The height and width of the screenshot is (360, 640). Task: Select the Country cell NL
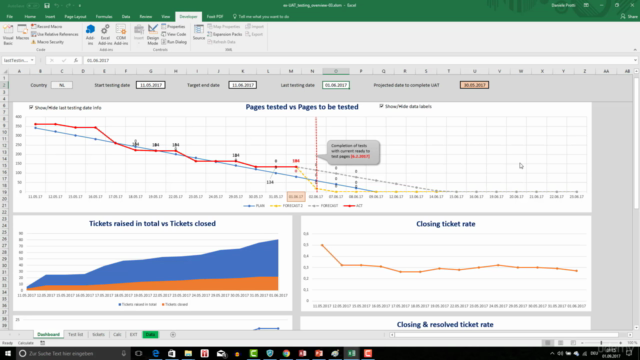(x=62, y=85)
